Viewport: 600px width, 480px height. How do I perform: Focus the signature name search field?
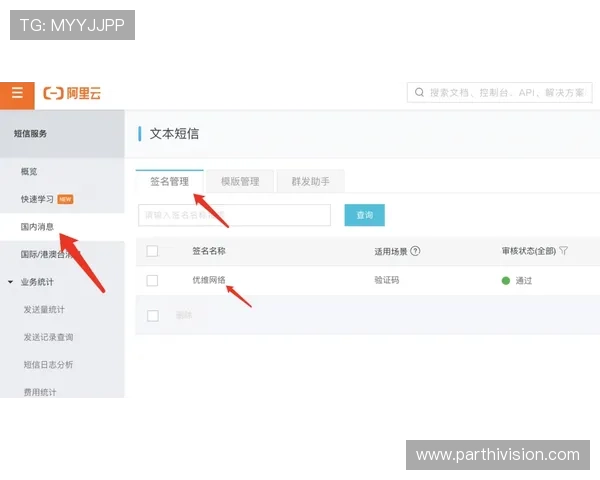click(234, 215)
